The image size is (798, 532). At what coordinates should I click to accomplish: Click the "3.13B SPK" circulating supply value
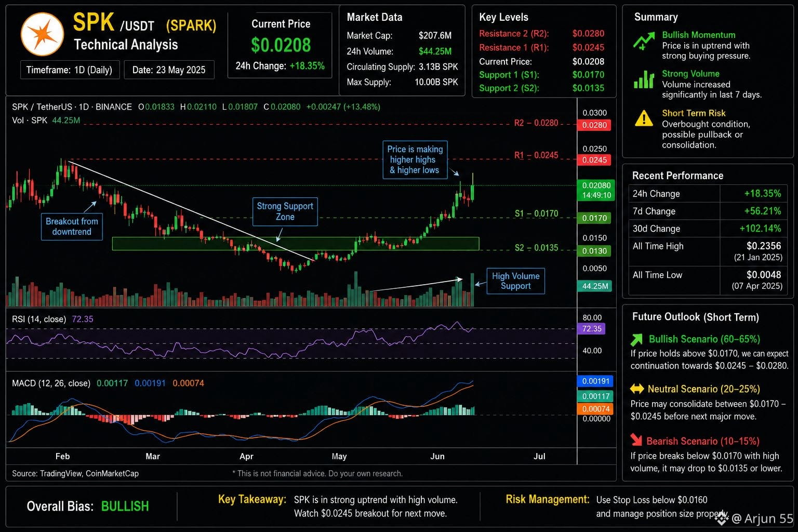[x=438, y=67]
